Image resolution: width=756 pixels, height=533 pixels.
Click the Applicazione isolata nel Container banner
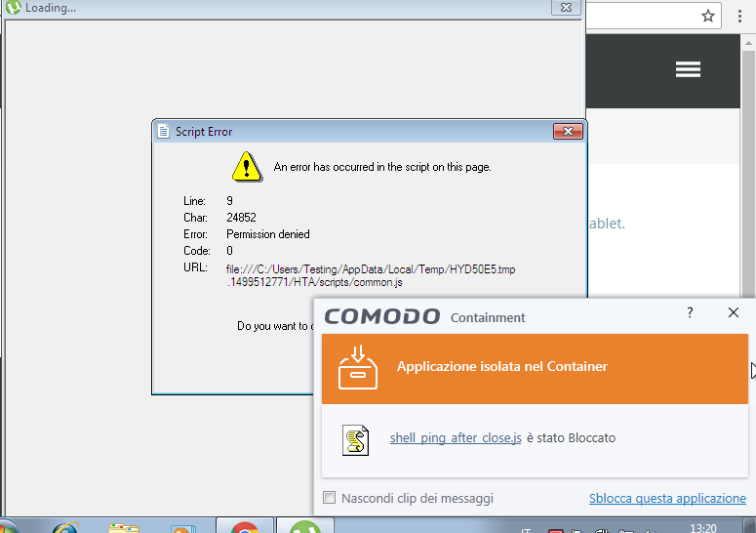(535, 369)
